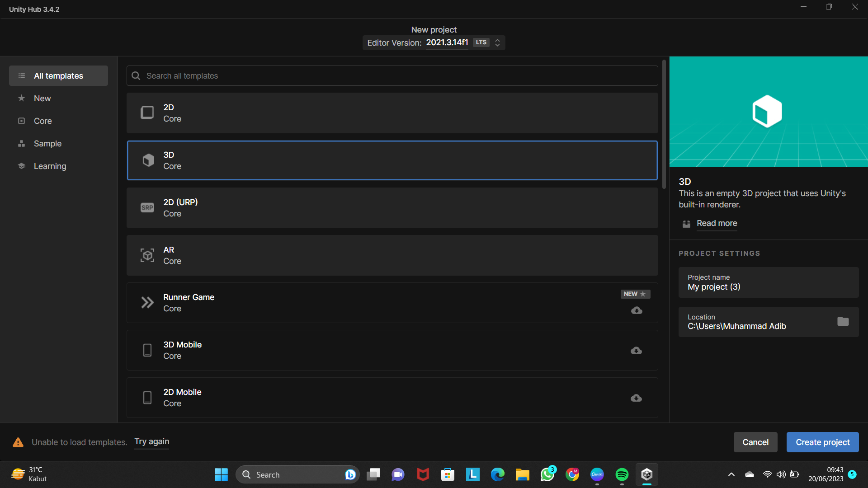This screenshot has width=868, height=488.
Task: Open the Core templates category
Action: (x=42, y=121)
